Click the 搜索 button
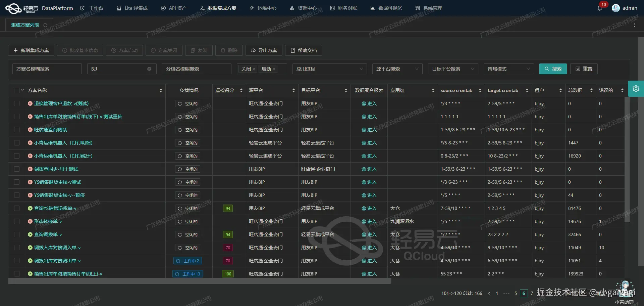This screenshot has height=306, width=644. coord(553,69)
